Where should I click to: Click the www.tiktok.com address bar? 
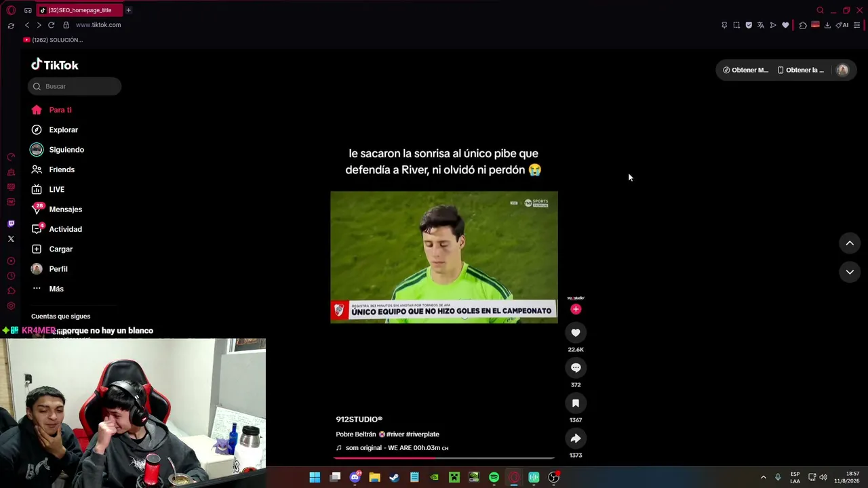tap(98, 25)
